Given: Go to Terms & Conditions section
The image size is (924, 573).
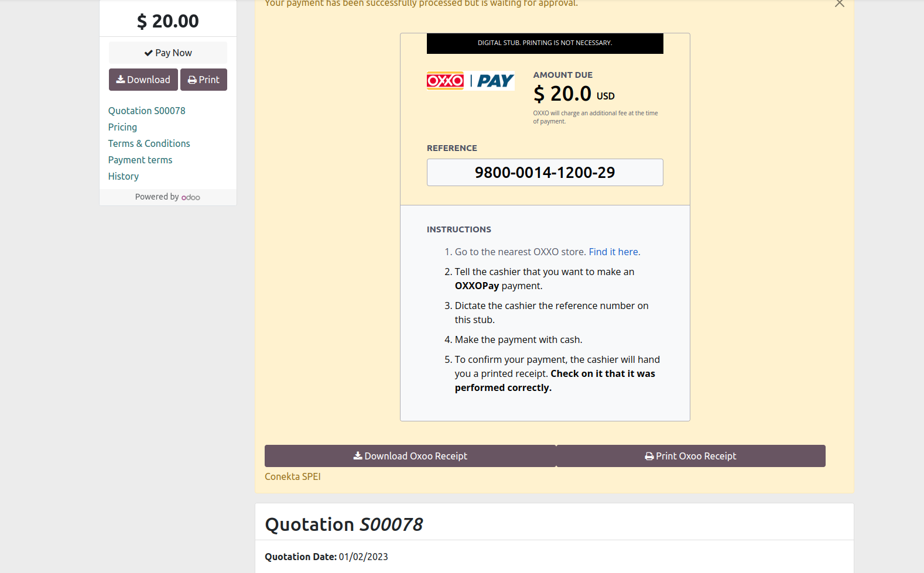Looking at the screenshot, I should point(149,143).
